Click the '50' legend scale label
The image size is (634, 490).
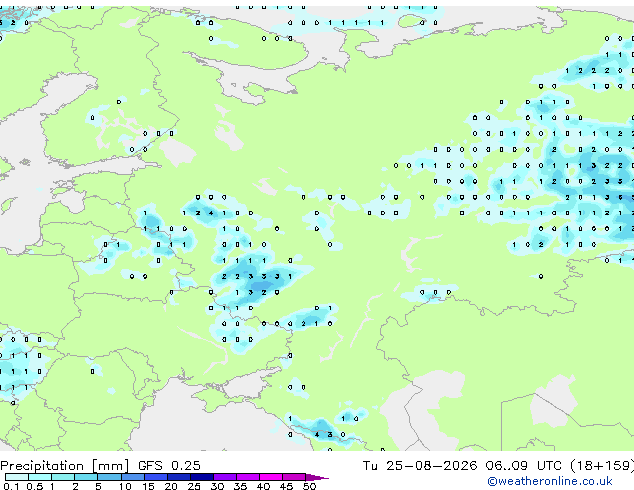click(x=309, y=486)
